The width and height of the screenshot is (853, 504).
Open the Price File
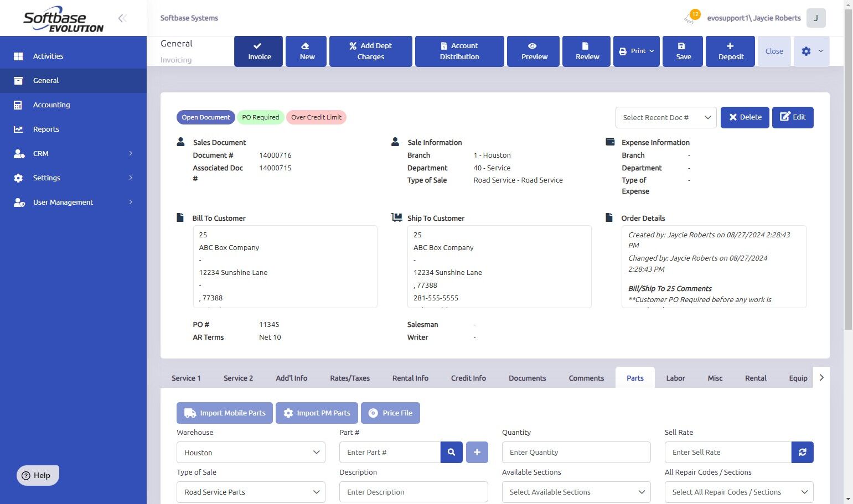coord(390,413)
